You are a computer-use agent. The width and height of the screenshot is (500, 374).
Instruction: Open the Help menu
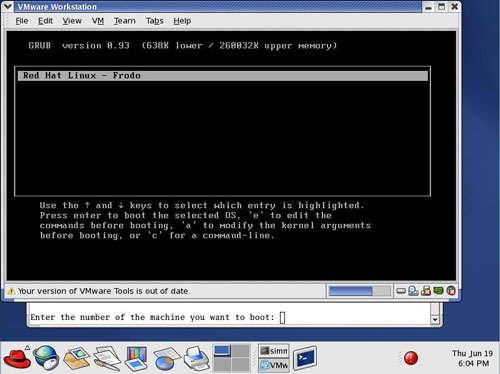pos(182,21)
